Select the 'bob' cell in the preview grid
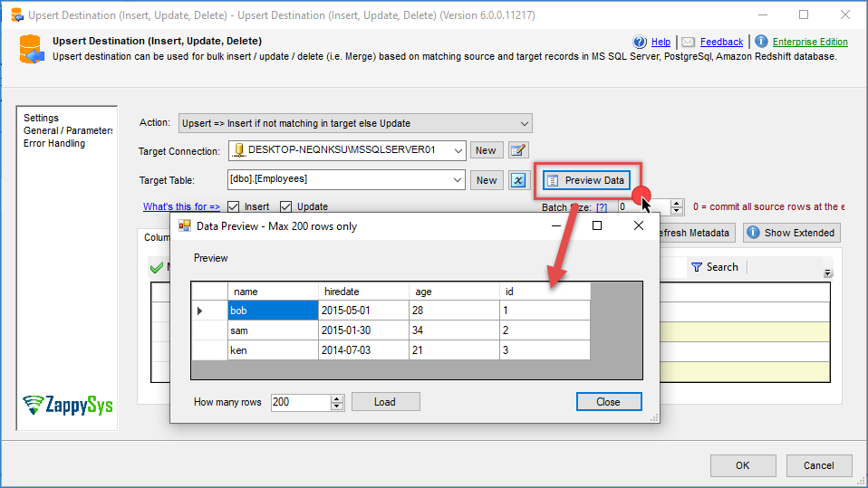868x488 pixels. point(272,311)
